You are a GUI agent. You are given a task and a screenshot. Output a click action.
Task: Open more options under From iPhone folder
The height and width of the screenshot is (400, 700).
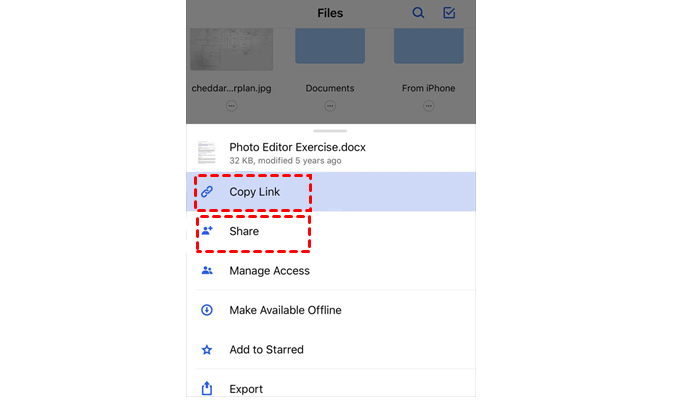(428, 105)
